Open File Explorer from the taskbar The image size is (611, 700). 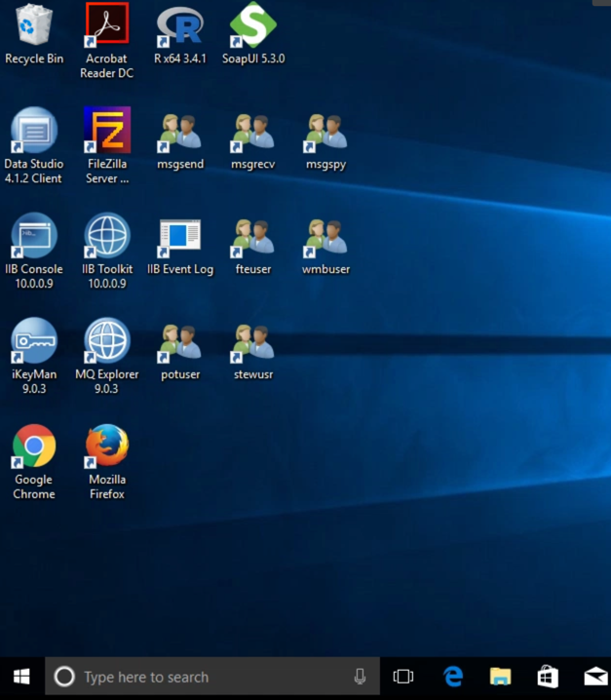(x=500, y=678)
